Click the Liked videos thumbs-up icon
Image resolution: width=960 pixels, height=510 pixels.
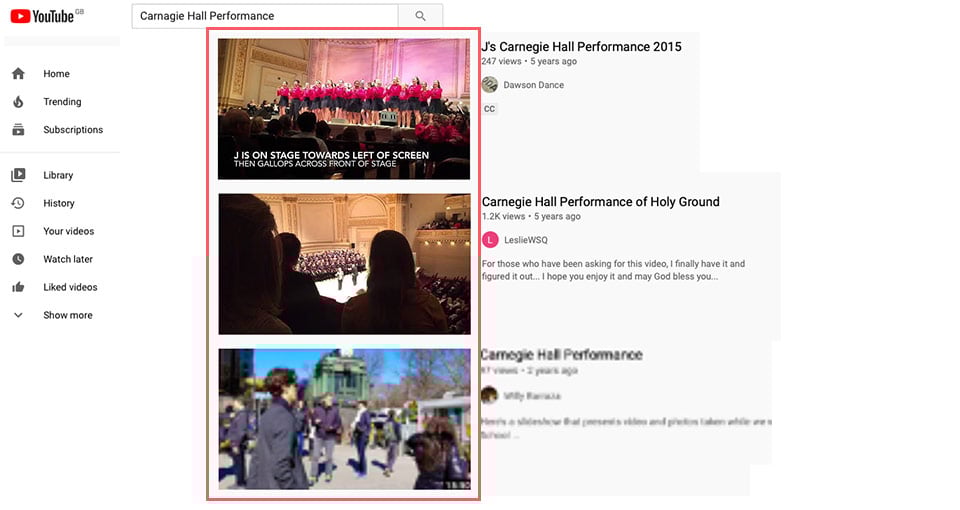pos(18,287)
